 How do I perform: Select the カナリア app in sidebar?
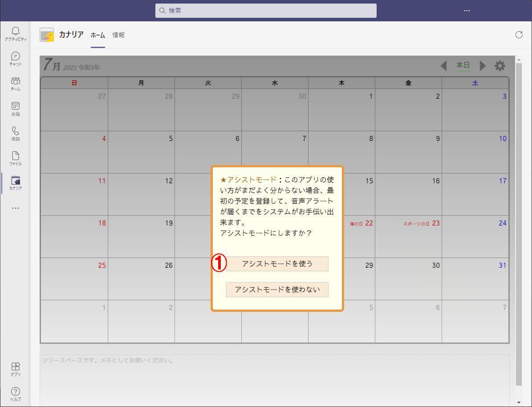[x=15, y=183]
